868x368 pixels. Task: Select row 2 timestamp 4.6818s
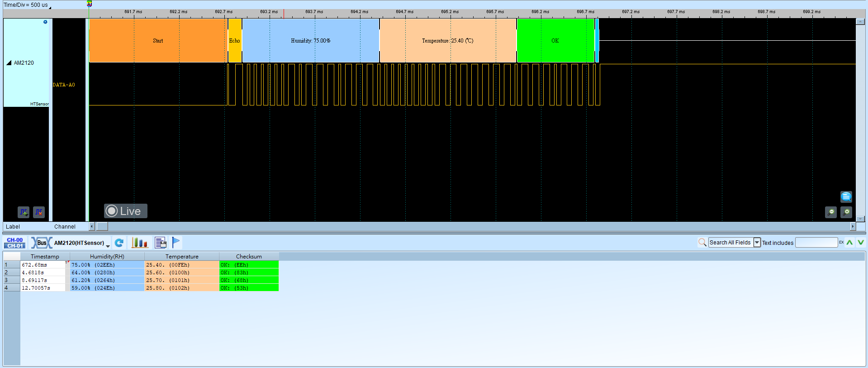coord(43,272)
